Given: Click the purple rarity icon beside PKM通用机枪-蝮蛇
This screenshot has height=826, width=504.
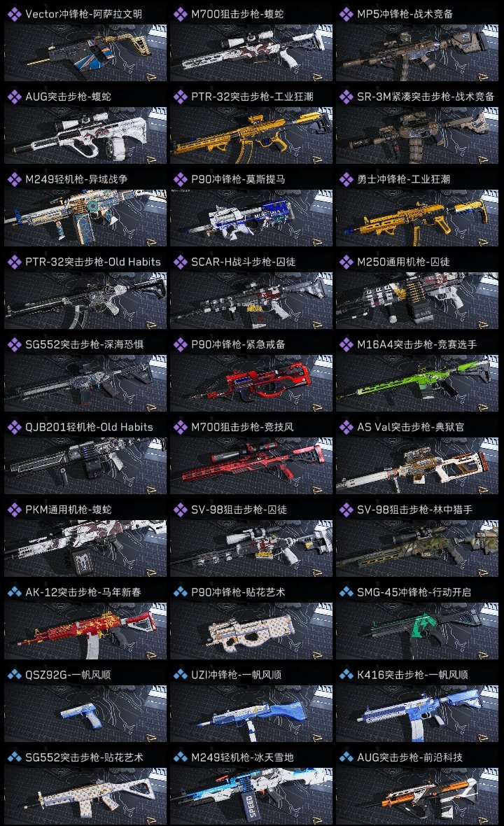Looking at the screenshot, I should coord(14,510).
